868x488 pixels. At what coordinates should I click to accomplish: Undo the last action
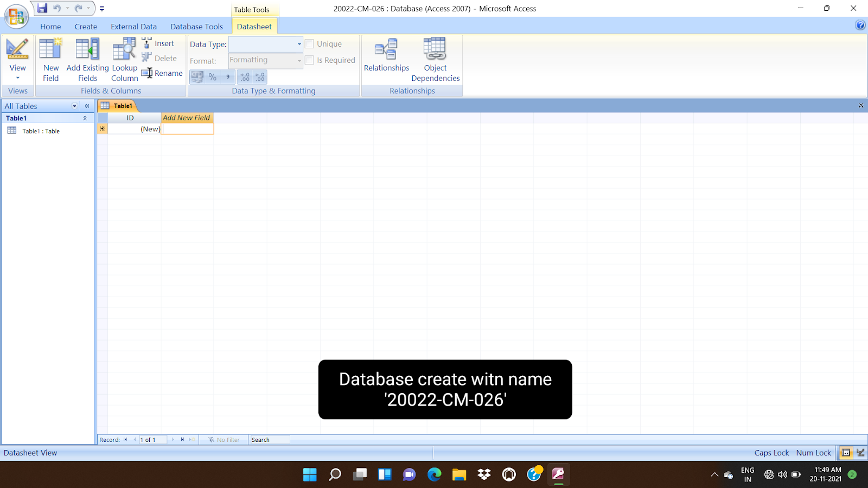pos(57,8)
